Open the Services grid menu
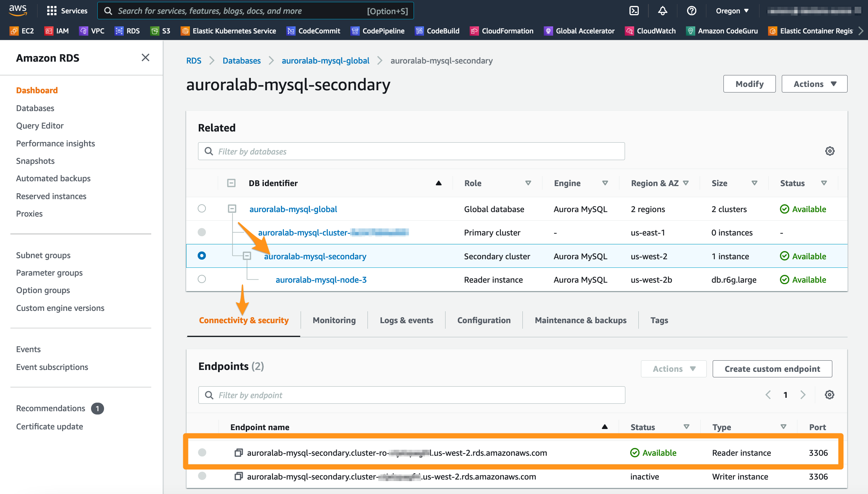 (x=67, y=11)
